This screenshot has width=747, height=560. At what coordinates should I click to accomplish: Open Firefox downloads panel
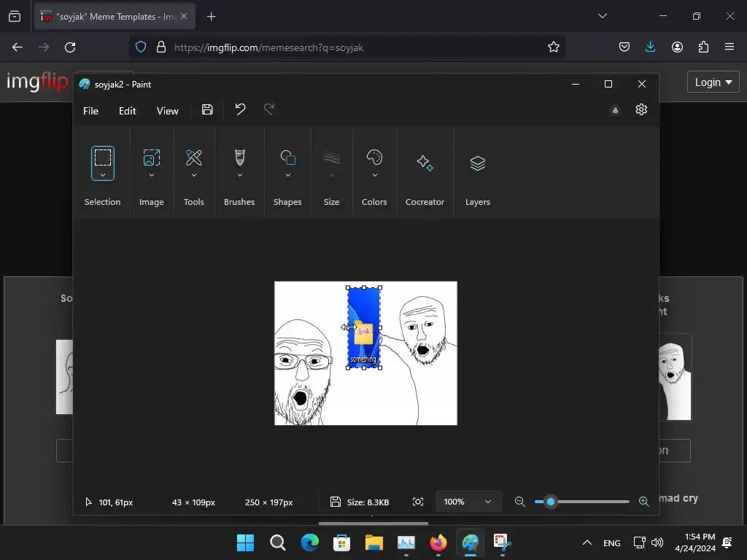coord(650,47)
